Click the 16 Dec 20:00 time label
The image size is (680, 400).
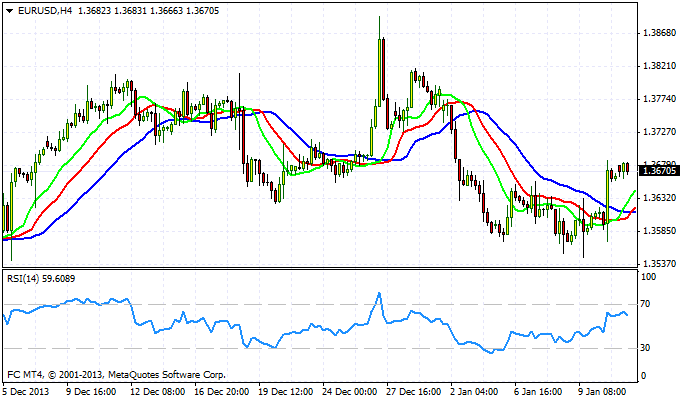click(222, 391)
